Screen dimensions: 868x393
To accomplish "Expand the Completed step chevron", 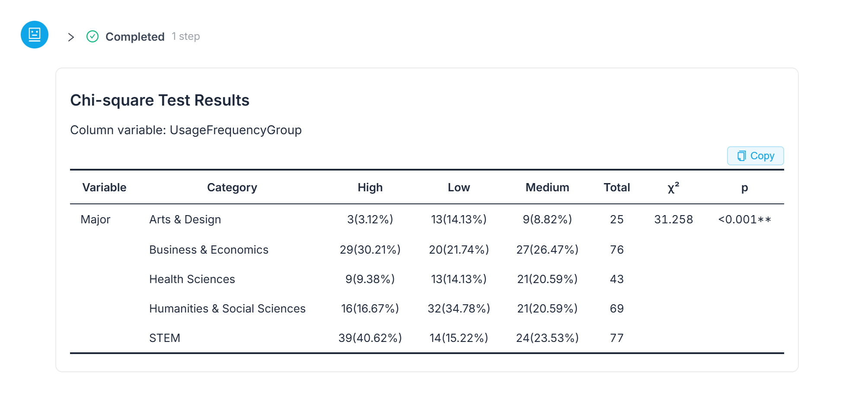I will point(71,37).
